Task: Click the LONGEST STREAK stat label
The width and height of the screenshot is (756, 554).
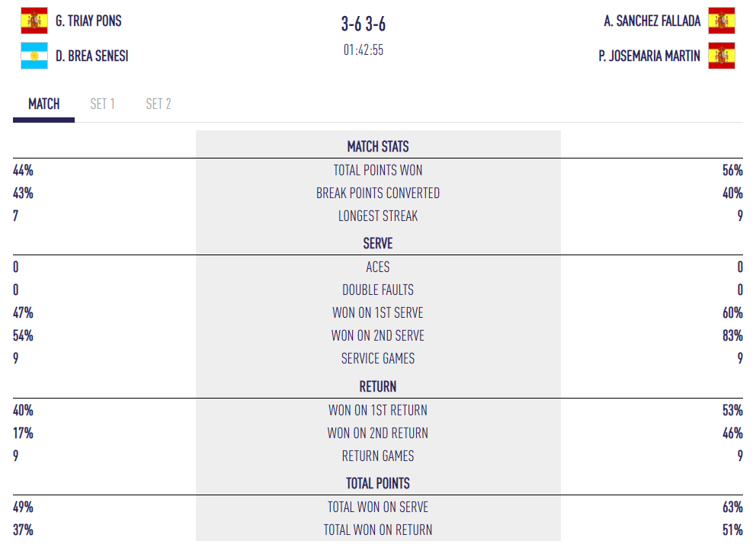Action: point(378,216)
